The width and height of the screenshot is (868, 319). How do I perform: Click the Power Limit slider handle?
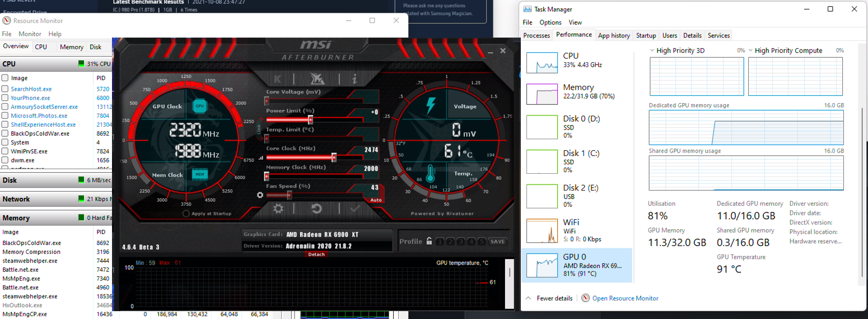click(310, 119)
